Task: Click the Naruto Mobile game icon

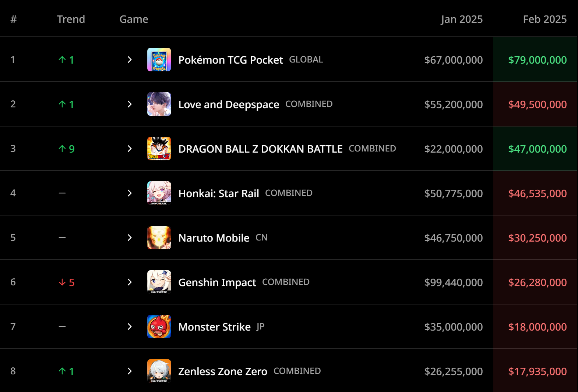Action: tap(159, 238)
